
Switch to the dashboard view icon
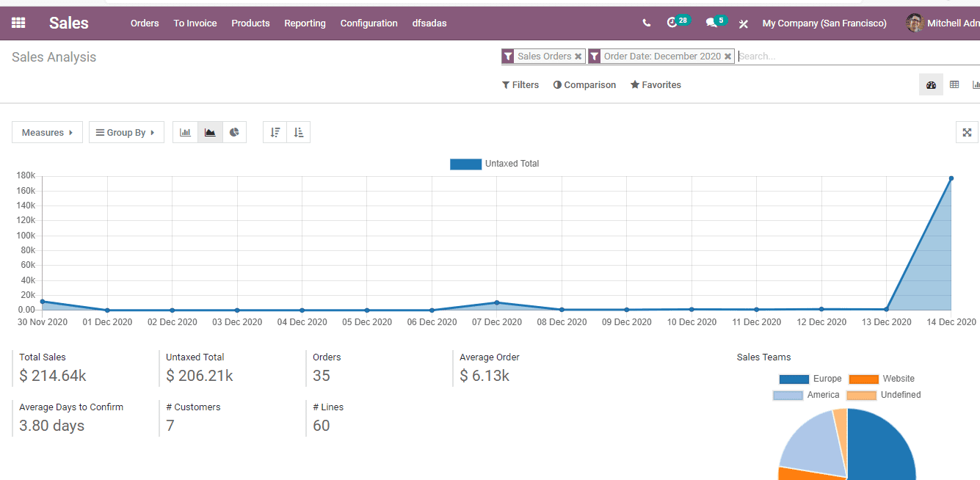pyautogui.click(x=931, y=84)
